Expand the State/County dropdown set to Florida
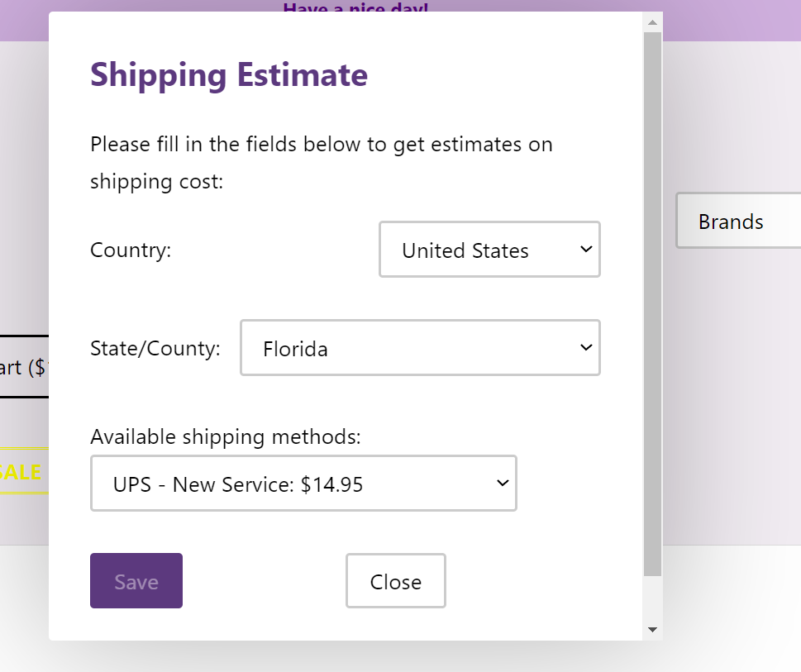 point(419,348)
